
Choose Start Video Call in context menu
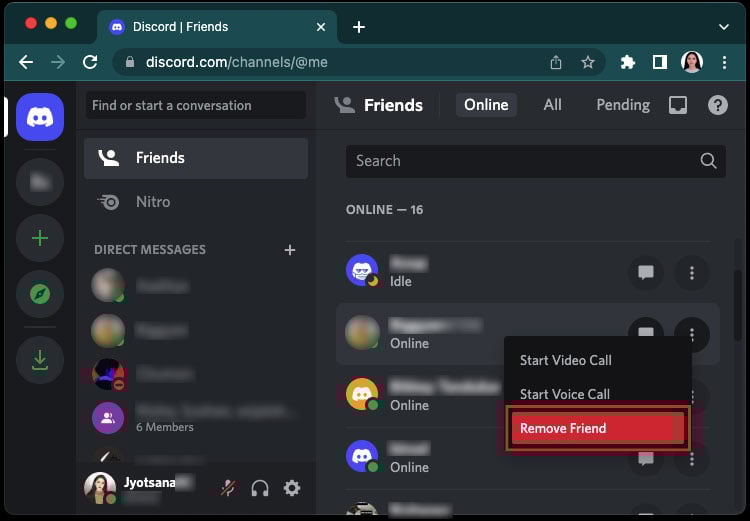(597, 360)
